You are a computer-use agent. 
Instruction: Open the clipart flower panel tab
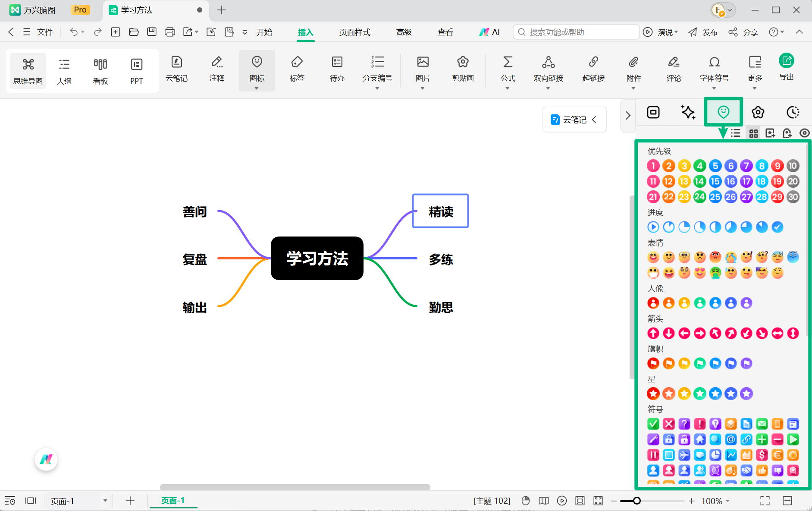[758, 112]
